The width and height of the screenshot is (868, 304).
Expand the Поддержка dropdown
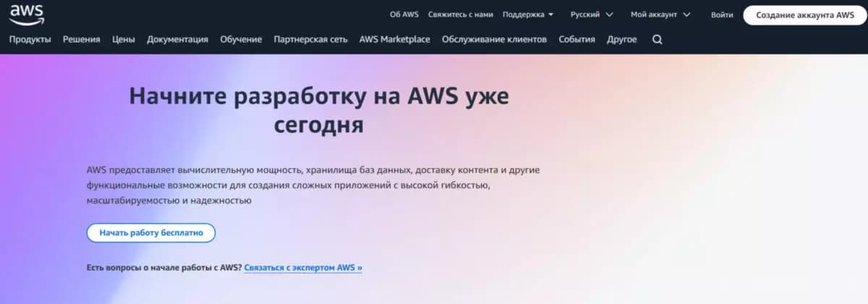coord(527,14)
